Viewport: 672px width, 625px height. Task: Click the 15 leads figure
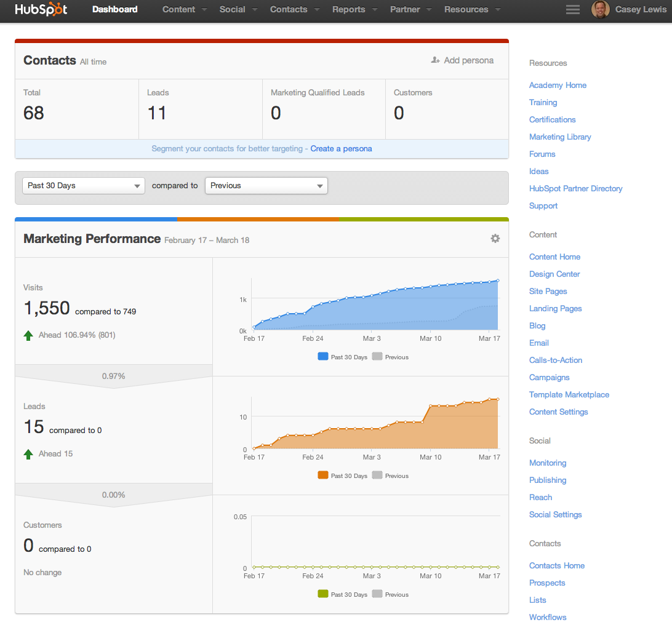[x=34, y=427]
